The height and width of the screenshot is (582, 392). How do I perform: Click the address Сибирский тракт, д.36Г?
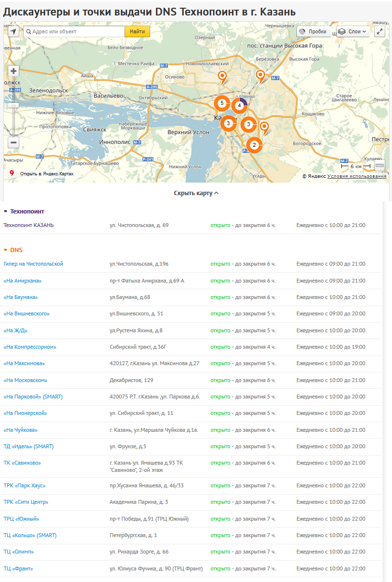point(138,347)
